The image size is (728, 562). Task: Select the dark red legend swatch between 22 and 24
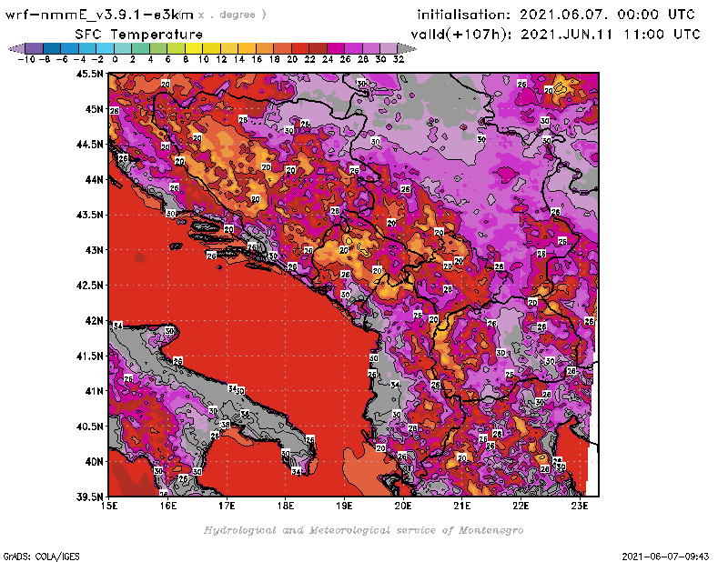point(318,48)
